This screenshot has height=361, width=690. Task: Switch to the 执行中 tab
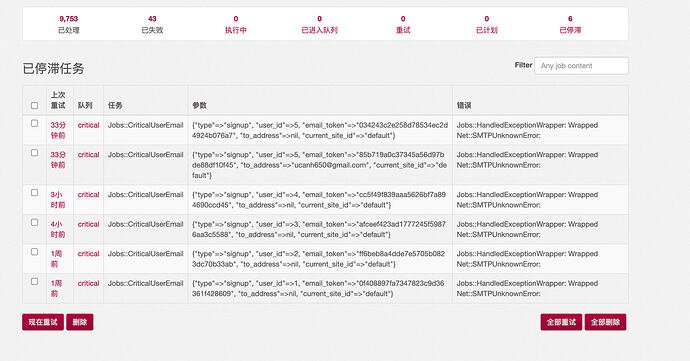click(236, 24)
